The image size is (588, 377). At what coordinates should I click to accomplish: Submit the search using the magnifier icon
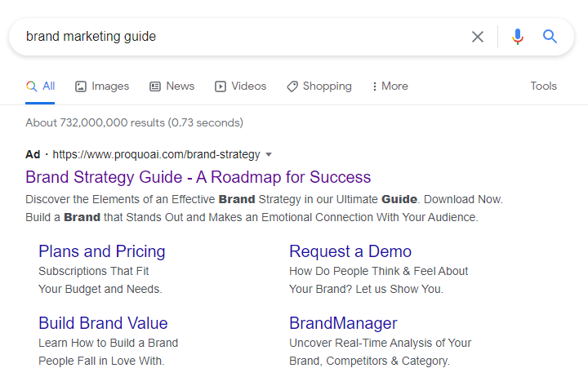coord(550,37)
